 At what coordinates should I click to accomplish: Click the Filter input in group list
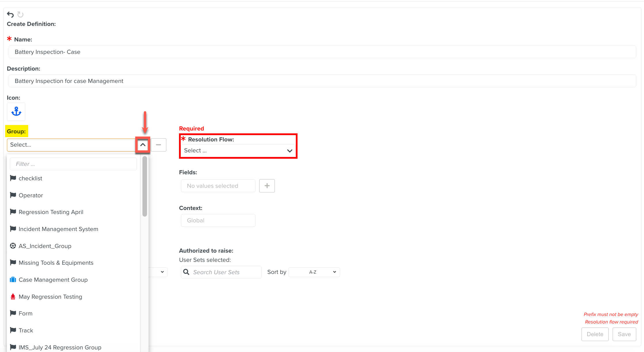coord(73,164)
